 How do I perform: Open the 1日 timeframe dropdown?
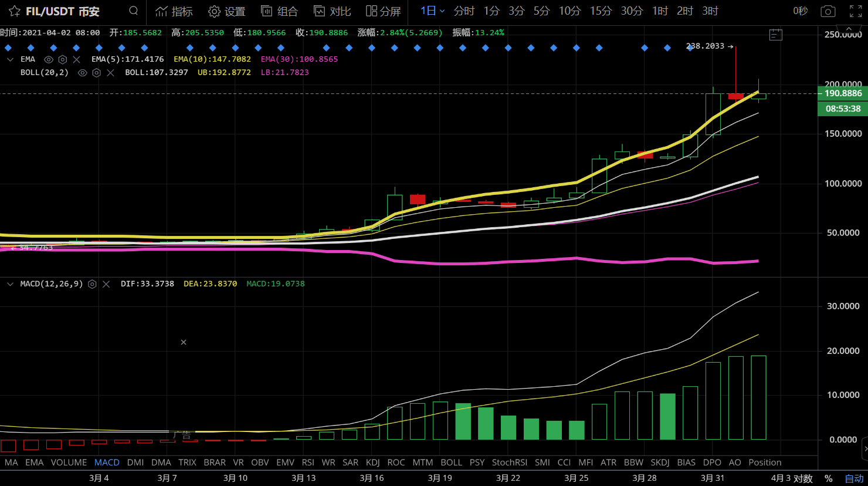tap(433, 11)
